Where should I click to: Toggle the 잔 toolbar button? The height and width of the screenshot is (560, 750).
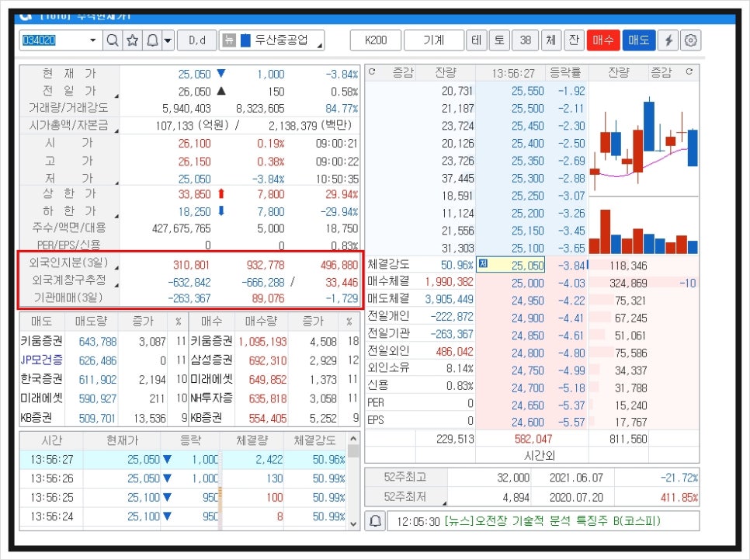(574, 40)
